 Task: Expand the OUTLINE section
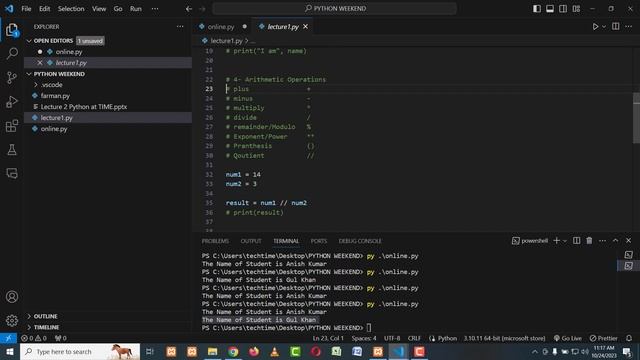point(29,316)
